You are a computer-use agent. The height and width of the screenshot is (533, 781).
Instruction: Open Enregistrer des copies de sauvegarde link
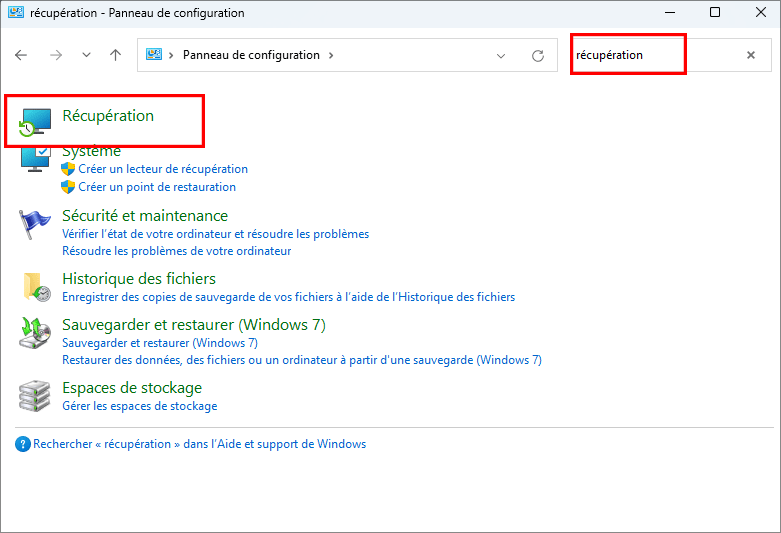point(288,297)
